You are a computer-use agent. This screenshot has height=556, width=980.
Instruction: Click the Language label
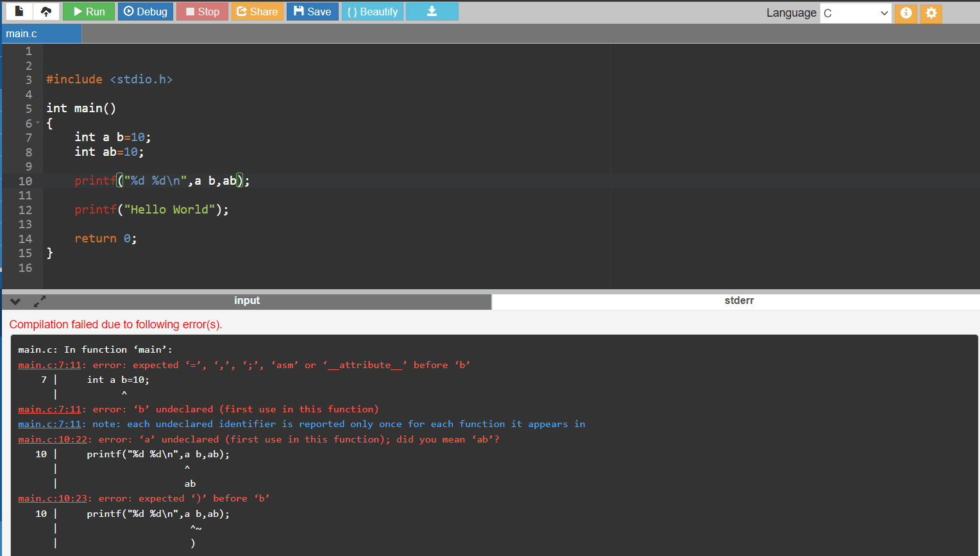pyautogui.click(x=791, y=13)
